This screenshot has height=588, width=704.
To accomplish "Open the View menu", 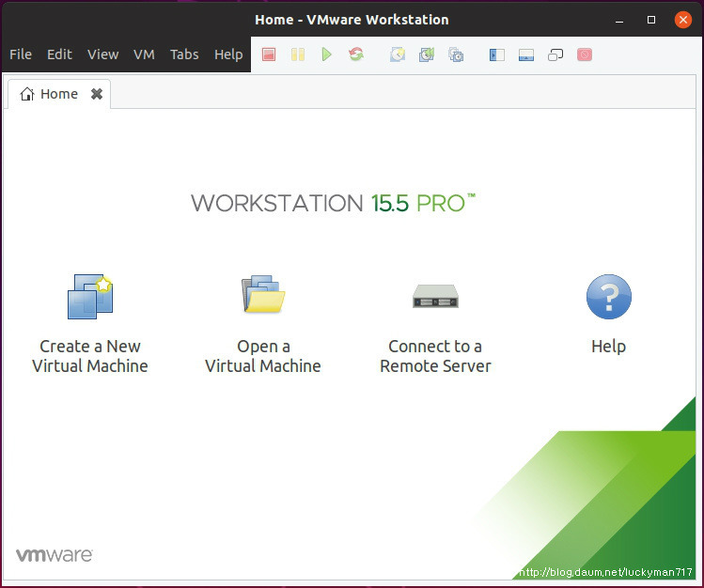I will (102, 54).
